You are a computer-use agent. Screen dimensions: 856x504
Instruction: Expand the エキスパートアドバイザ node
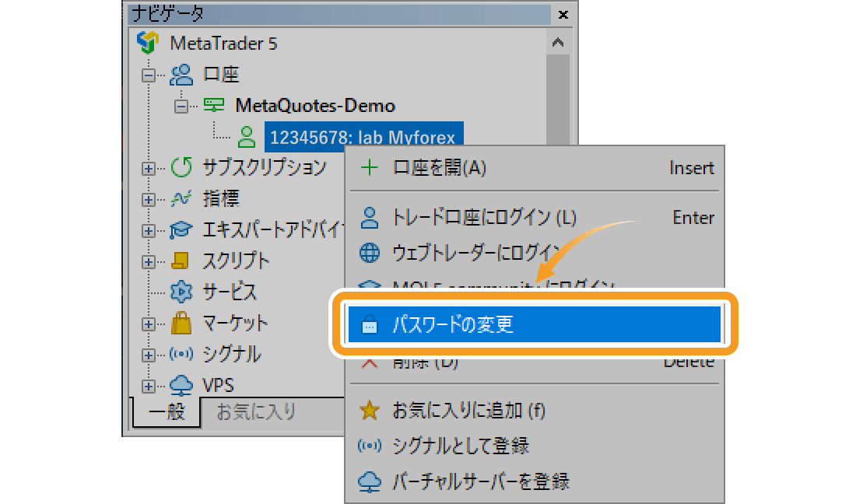click(x=148, y=231)
